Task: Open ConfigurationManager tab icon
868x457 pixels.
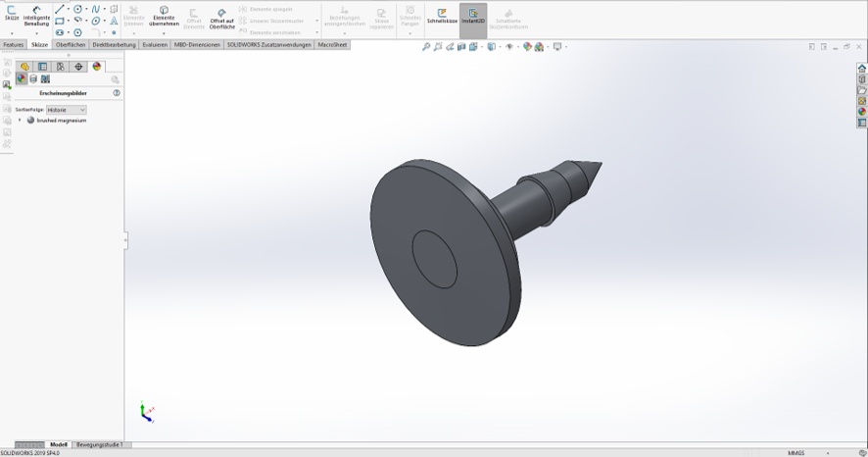Action: point(61,67)
